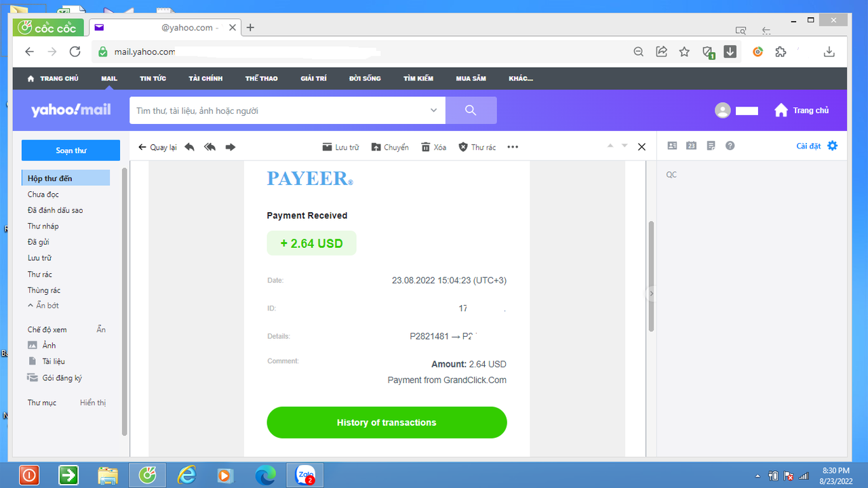Archive email with Lưu trữ
The height and width of the screenshot is (488, 868).
(340, 147)
